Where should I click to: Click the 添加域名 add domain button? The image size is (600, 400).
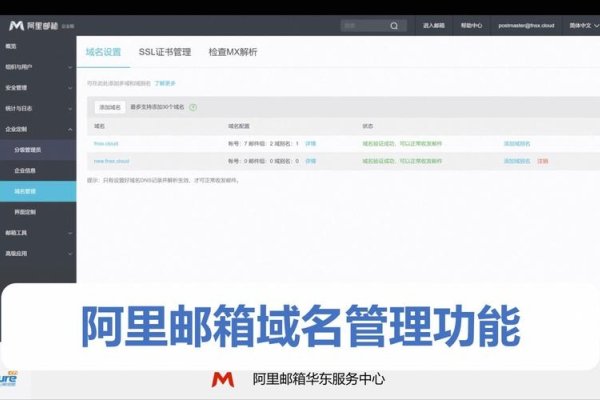tap(110, 107)
